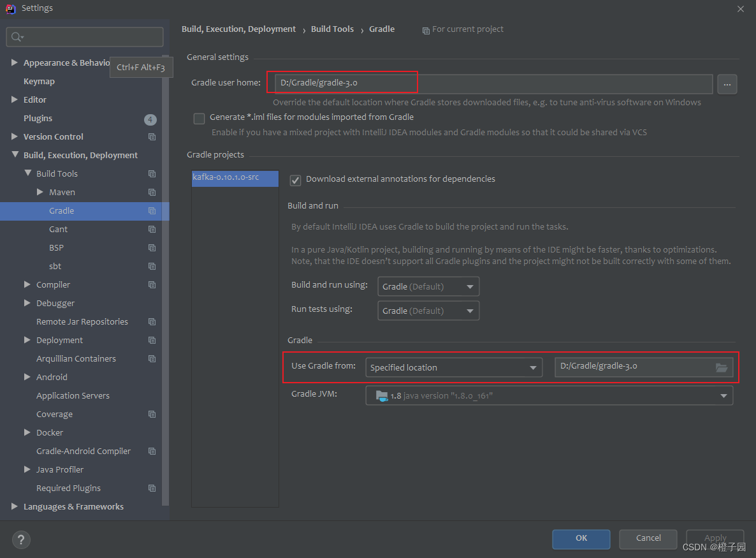The image size is (756, 558).
Task: Click the project-level icon beside Version Control
Action: tap(152, 137)
